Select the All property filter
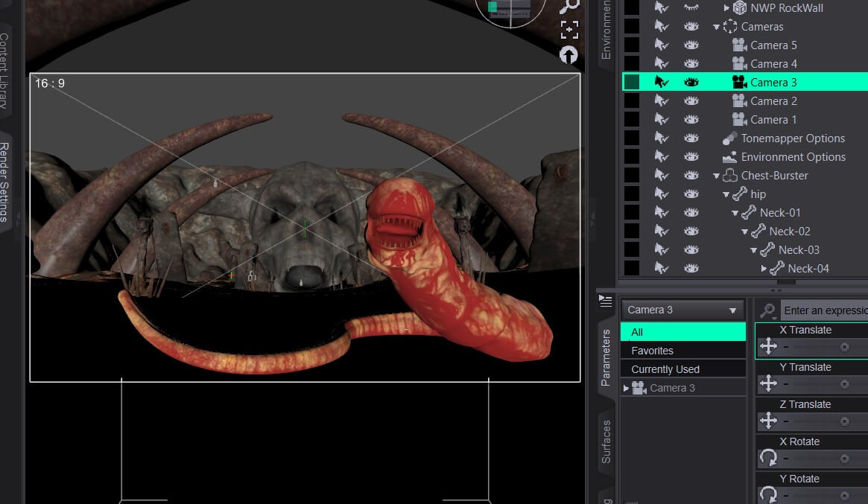This screenshot has width=868, height=504. [683, 332]
